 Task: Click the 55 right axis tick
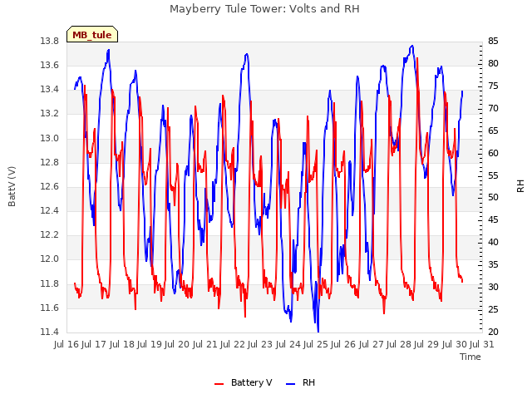[493, 175]
